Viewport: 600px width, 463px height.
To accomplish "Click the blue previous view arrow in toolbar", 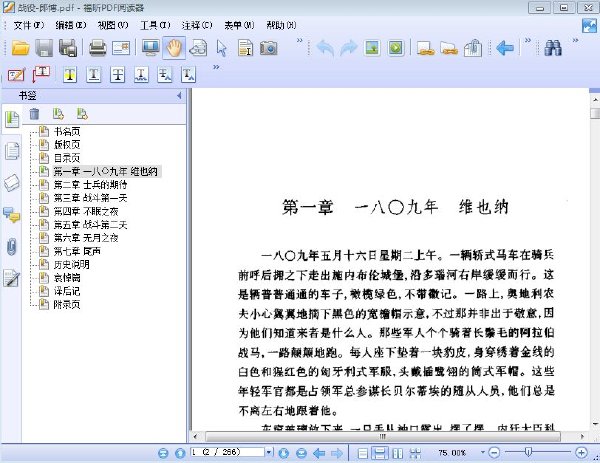I will click(x=505, y=48).
